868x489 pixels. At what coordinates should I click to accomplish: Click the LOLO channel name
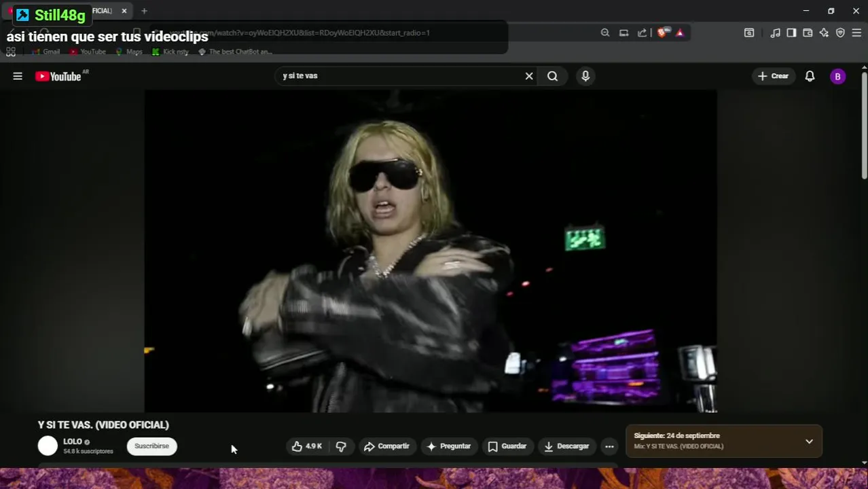[73, 441]
